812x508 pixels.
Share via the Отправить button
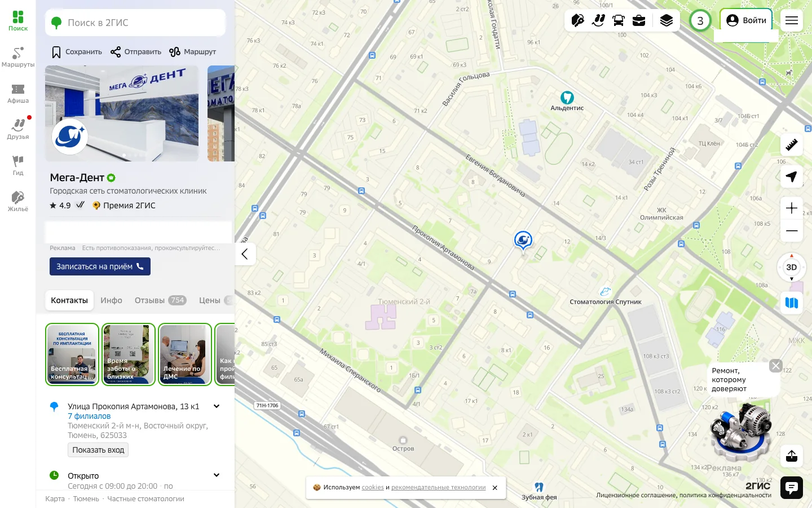point(136,52)
